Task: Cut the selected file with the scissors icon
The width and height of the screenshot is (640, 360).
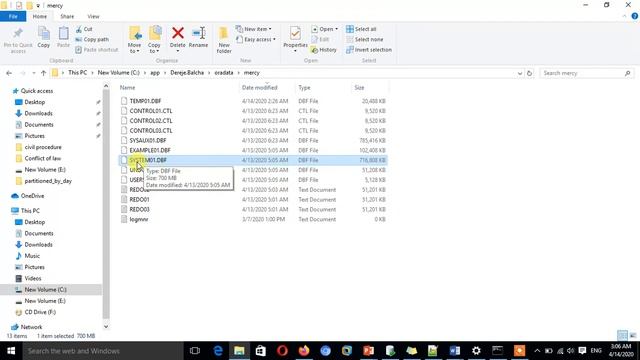Action: (84, 29)
